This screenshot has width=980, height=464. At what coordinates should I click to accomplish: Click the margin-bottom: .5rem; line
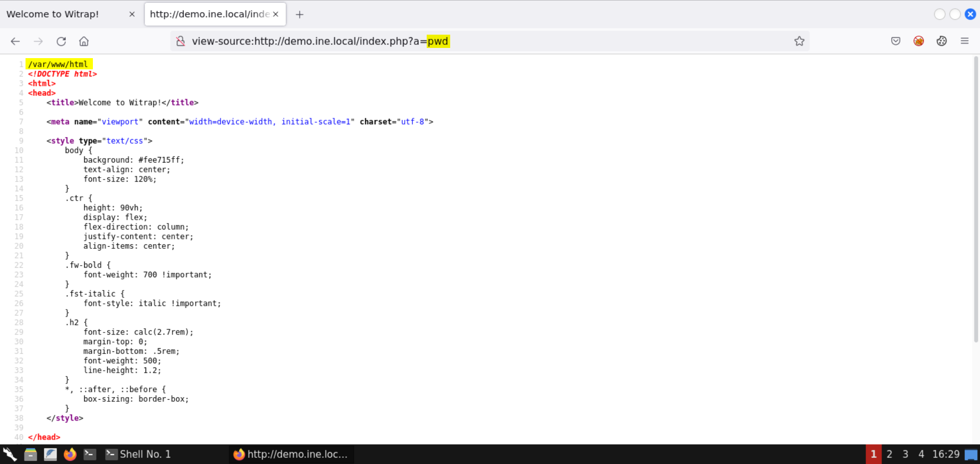click(131, 351)
